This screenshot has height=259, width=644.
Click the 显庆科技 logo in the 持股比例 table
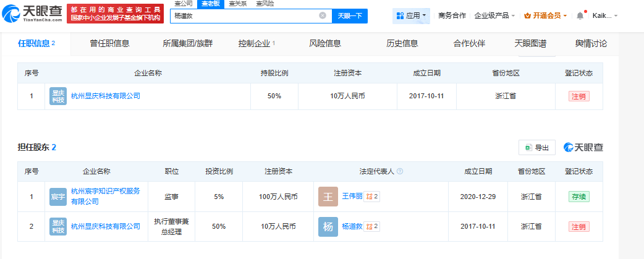58,96
